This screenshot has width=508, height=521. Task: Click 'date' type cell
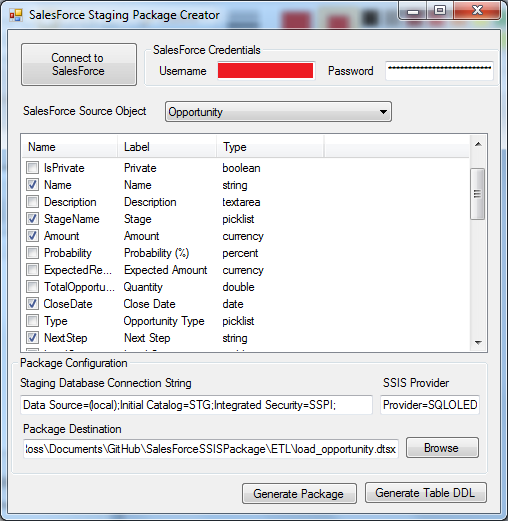click(233, 304)
